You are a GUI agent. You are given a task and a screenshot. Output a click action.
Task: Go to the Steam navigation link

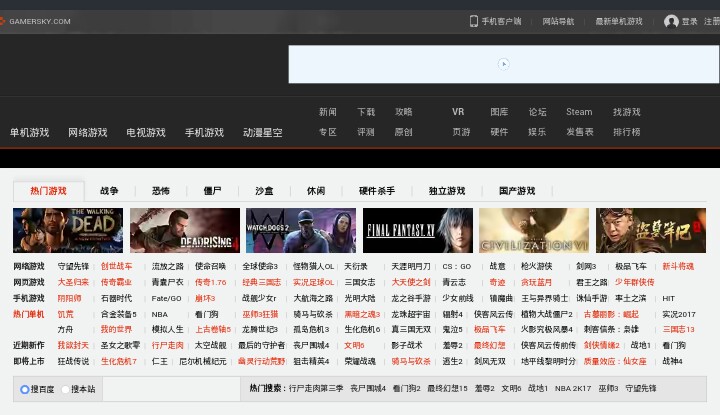pos(579,112)
